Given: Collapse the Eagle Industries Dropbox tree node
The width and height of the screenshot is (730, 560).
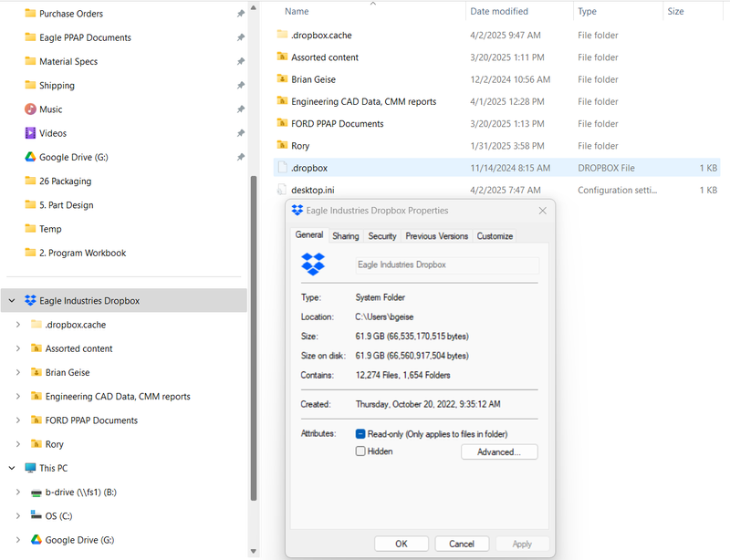Looking at the screenshot, I should (x=12, y=300).
